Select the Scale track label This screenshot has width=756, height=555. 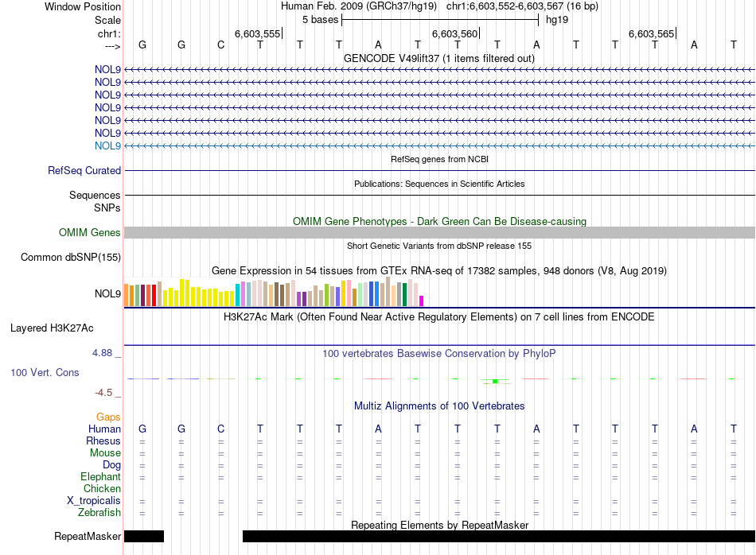107,20
